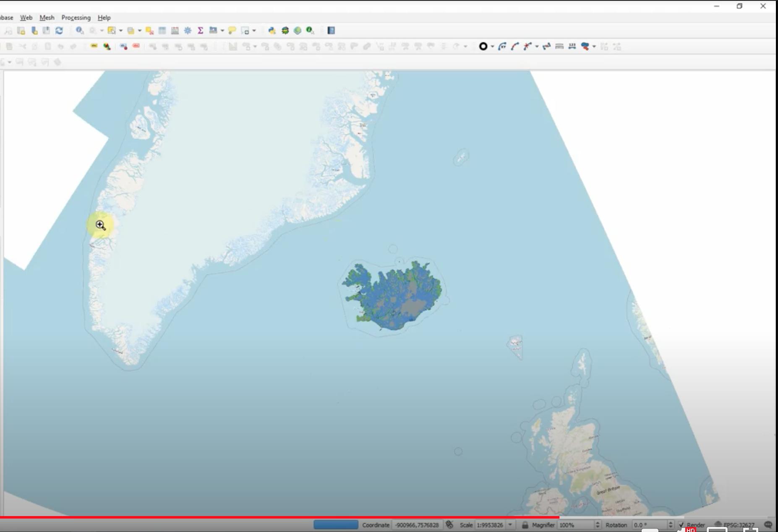
Task: Open the log messages speech bubble icon
Action: point(768,525)
